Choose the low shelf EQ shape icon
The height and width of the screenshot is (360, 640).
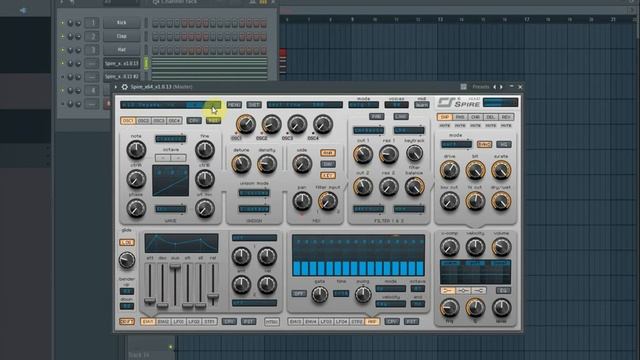pos(448,290)
